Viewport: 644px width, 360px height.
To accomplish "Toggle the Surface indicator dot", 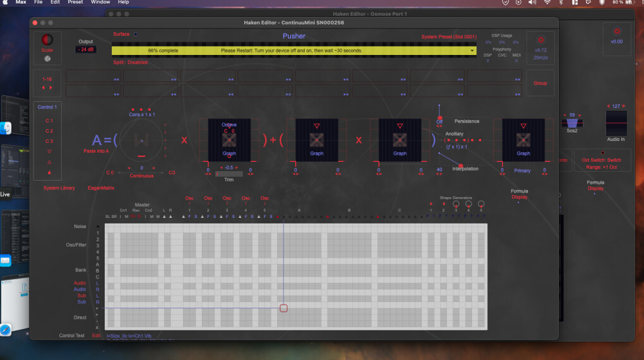I will click(136, 34).
